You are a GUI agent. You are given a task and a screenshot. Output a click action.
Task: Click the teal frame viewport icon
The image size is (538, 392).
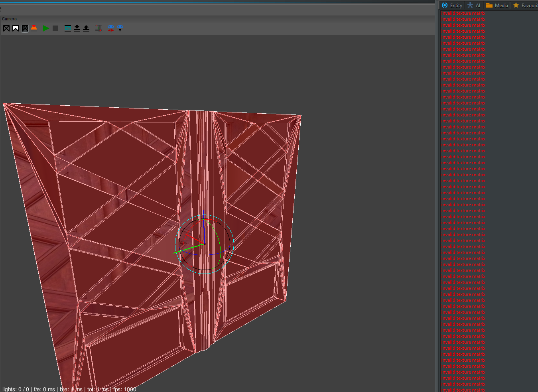coord(68,28)
